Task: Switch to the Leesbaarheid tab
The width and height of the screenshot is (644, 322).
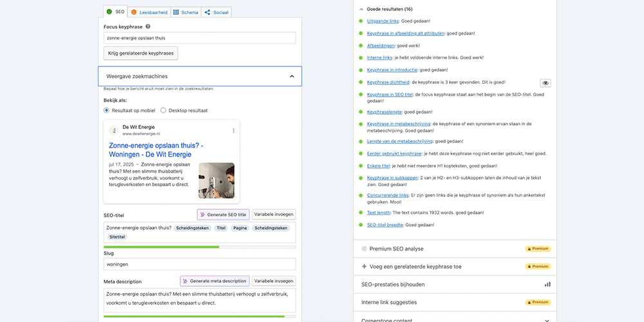Action: coord(149,12)
